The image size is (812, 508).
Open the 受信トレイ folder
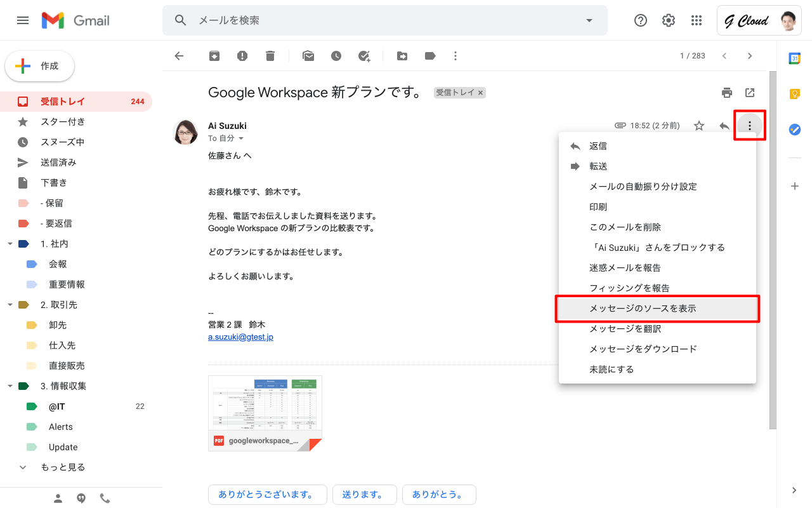[x=76, y=102]
